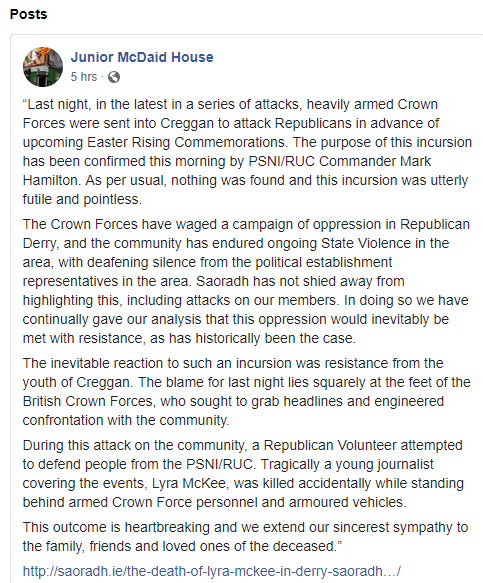Image resolution: width=483 pixels, height=583 pixels.
Task: Click the words "armoured vehicles" in the post
Action: pyautogui.click(x=346, y=502)
